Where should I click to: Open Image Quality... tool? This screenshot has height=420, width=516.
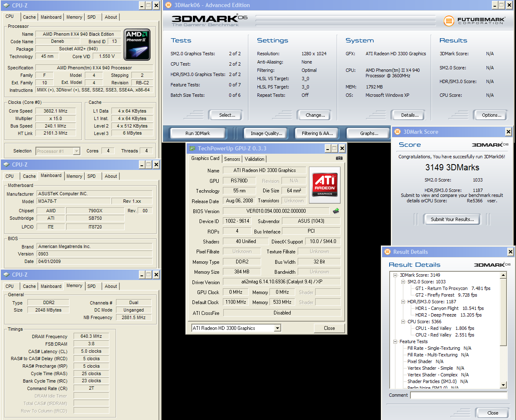click(266, 133)
